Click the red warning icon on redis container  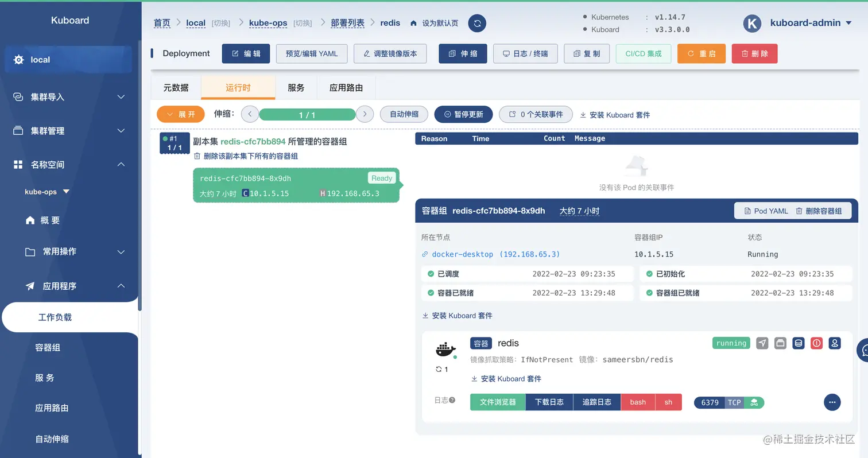coord(817,343)
